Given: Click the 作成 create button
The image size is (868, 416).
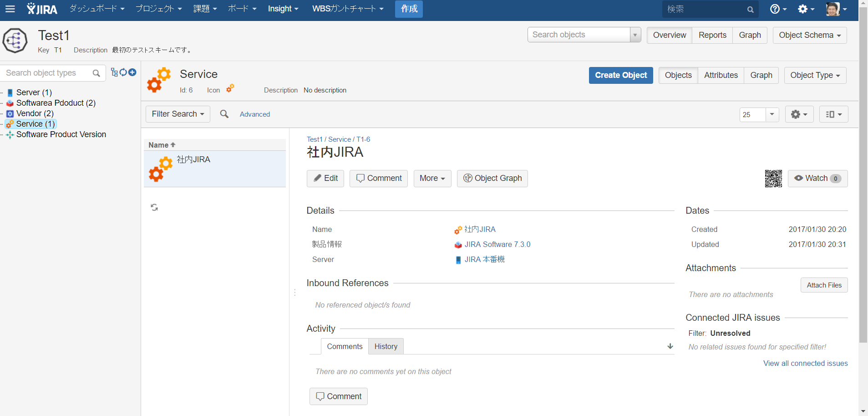Looking at the screenshot, I should click(x=409, y=9).
